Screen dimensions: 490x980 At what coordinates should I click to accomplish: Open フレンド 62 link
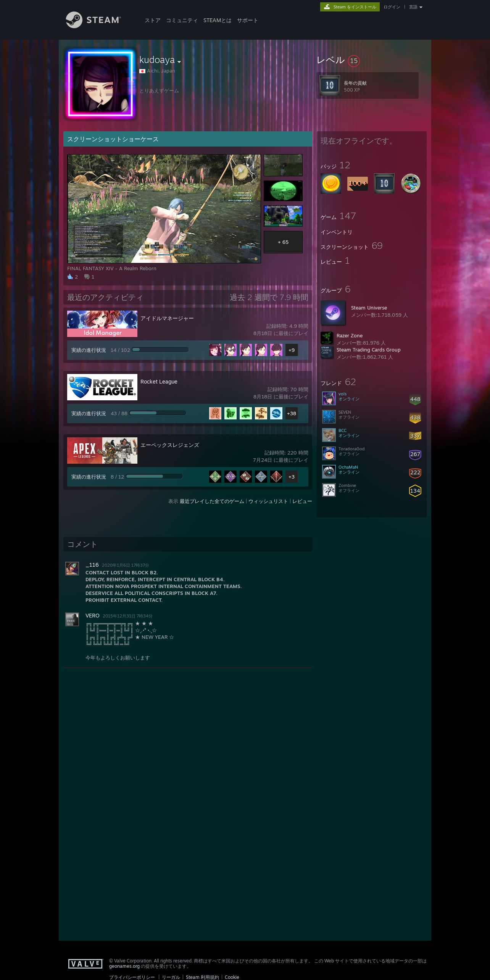[x=338, y=382]
